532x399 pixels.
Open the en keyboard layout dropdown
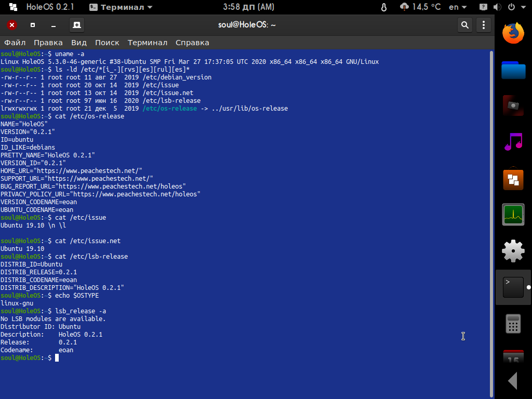[x=458, y=7]
